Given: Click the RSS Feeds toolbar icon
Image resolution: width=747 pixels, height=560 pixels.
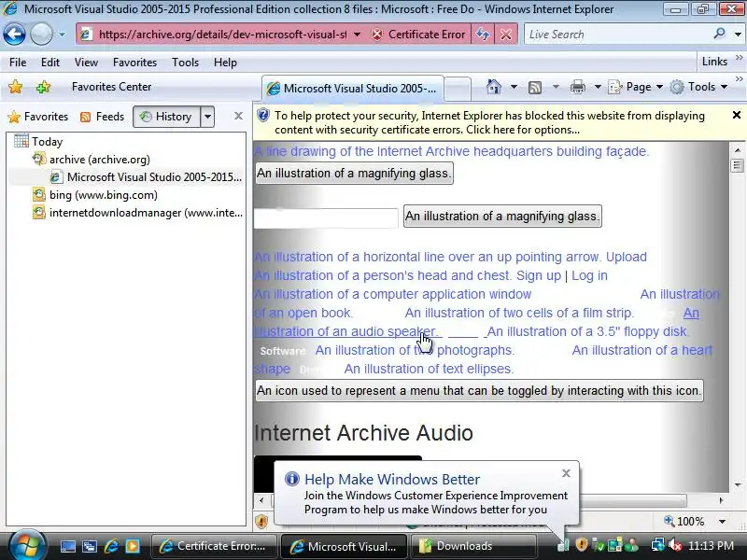Looking at the screenshot, I should (535, 87).
